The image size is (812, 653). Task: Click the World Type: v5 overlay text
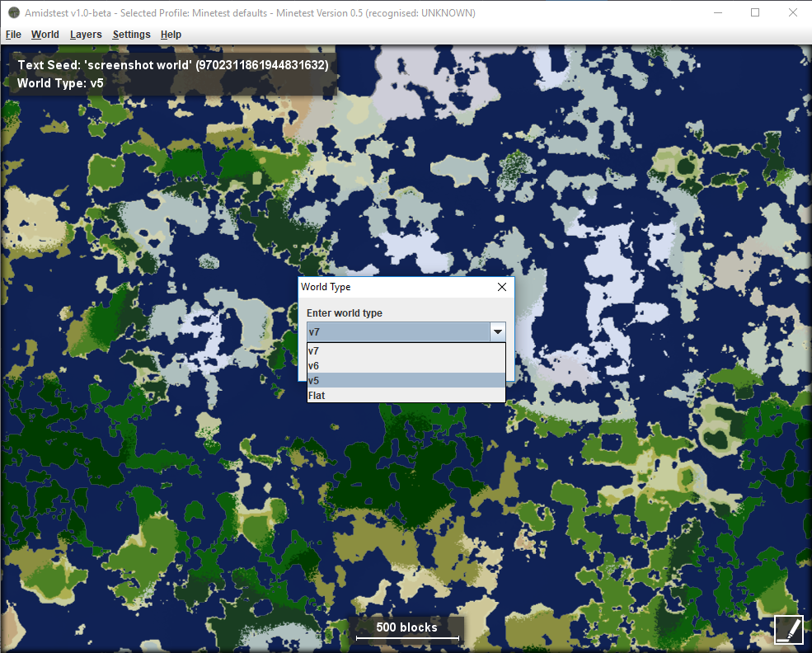pos(60,83)
